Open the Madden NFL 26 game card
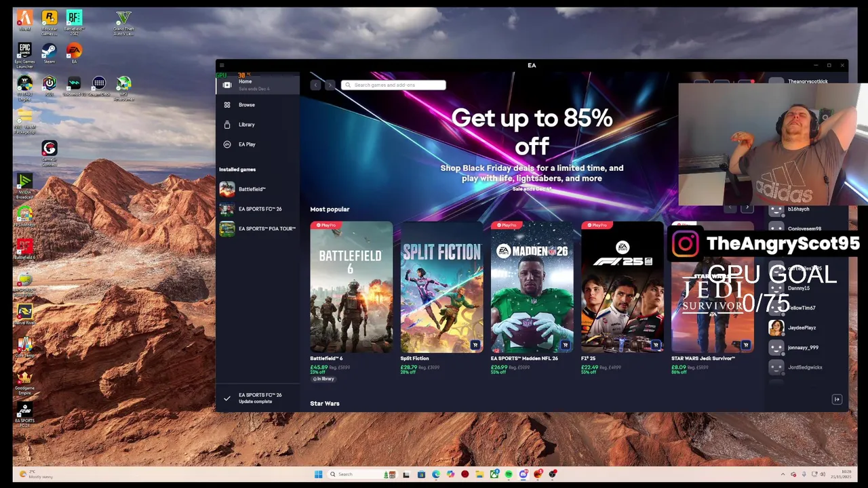The height and width of the screenshot is (488, 868). coord(532,287)
